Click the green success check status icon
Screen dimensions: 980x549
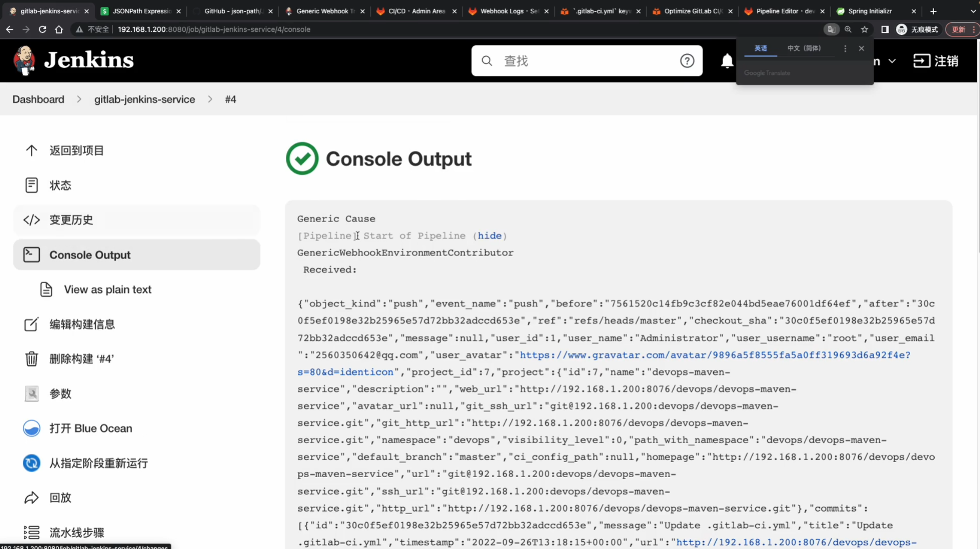[302, 158]
